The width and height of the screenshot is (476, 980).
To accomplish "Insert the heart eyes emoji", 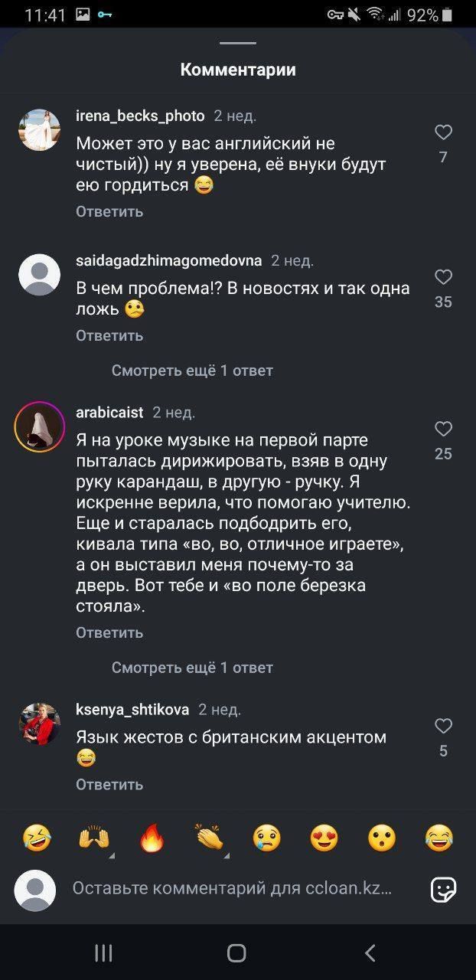I will point(324,838).
